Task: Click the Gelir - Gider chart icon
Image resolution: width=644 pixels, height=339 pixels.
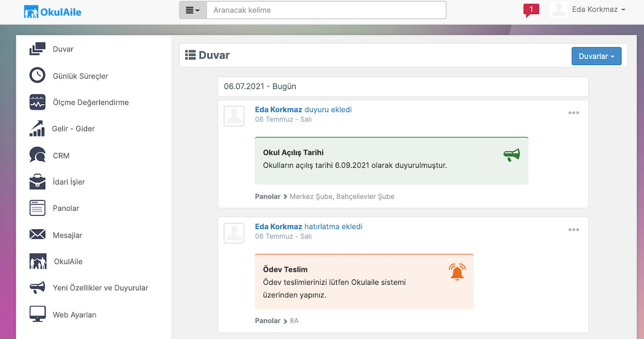Action: [37, 129]
